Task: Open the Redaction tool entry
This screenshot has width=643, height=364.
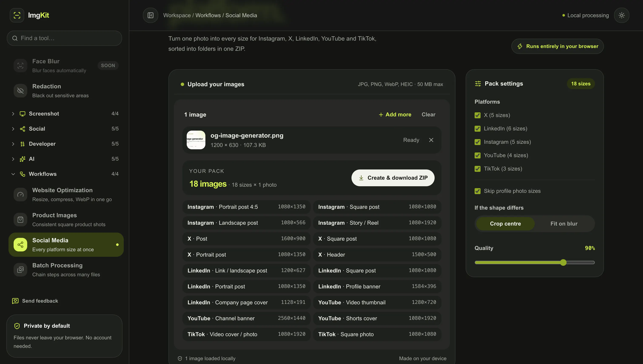Action: point(66,90)
